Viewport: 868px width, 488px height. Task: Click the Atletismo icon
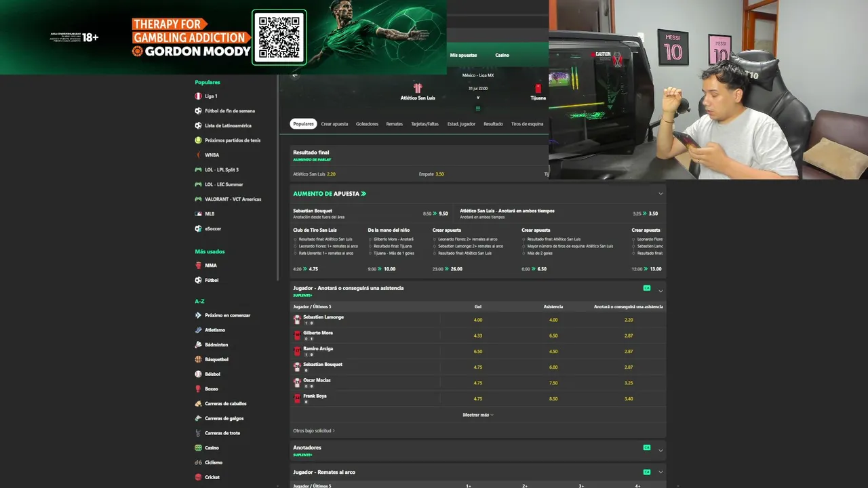click(198, 330)
